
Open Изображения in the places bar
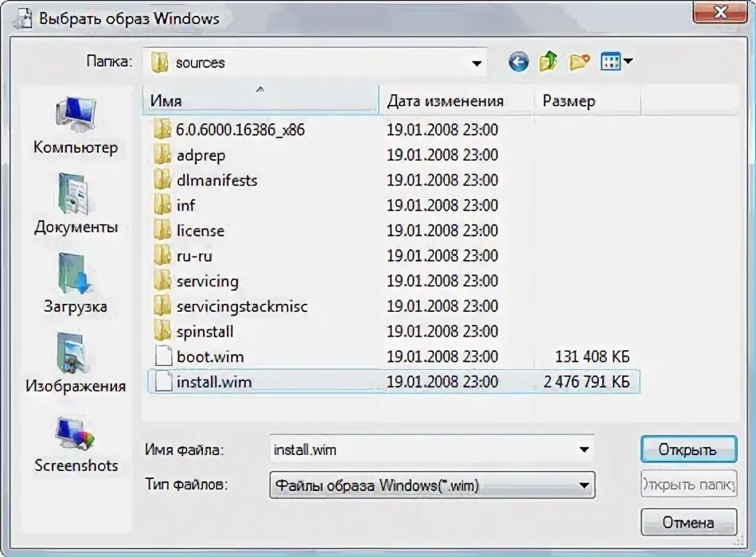tap(76, 363)
